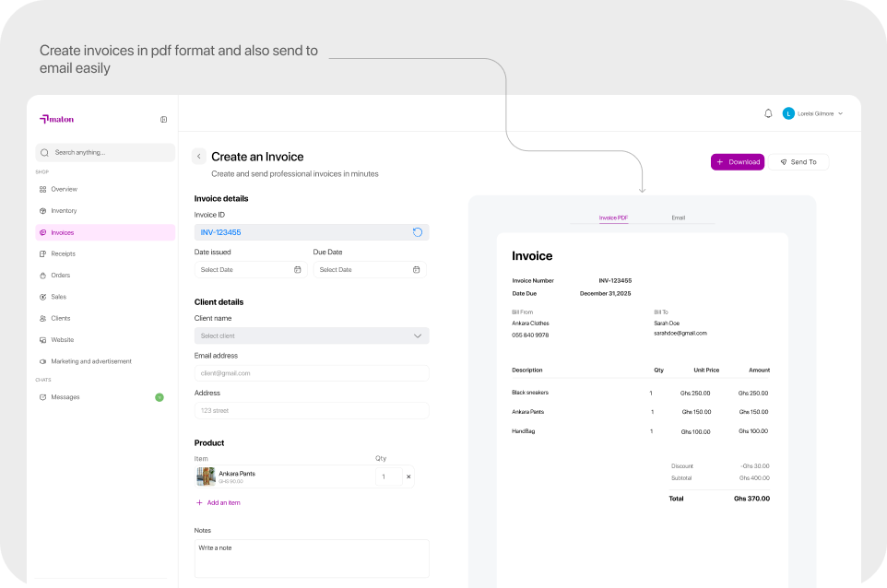
Task: Switch to the Email preview tab
Action: [x=679, y=218]
